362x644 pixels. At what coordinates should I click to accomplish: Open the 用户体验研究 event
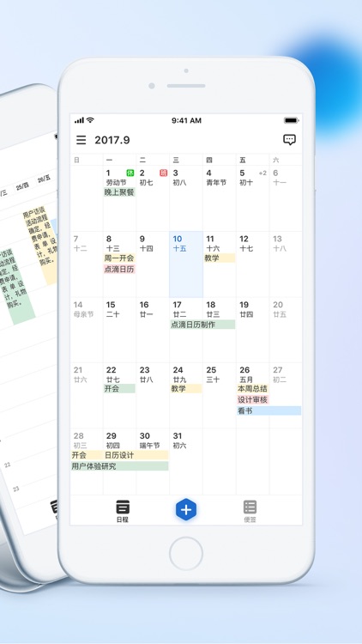pyautogui.click(x=119, y=466)
